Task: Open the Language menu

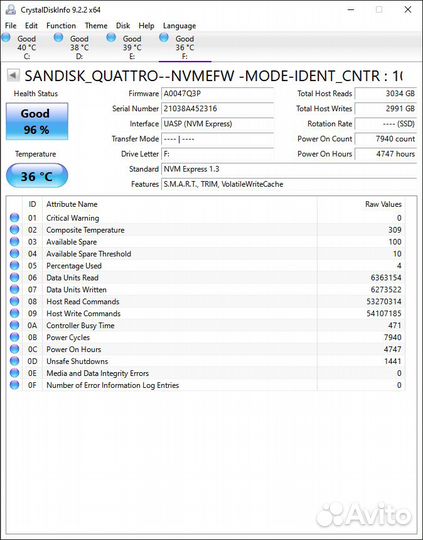Action: point(179,26)
